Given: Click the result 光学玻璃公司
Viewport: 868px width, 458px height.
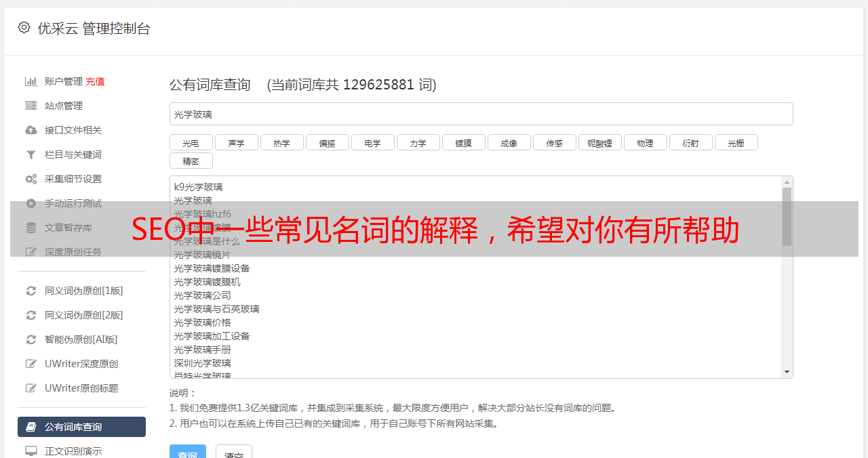Looking at the screenshot, I should coord(202,295).
